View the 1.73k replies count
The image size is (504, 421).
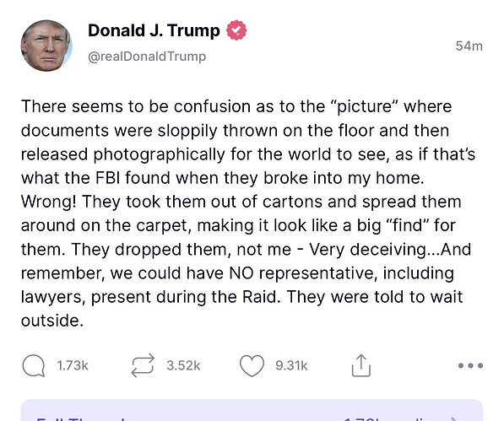point(73,365)
